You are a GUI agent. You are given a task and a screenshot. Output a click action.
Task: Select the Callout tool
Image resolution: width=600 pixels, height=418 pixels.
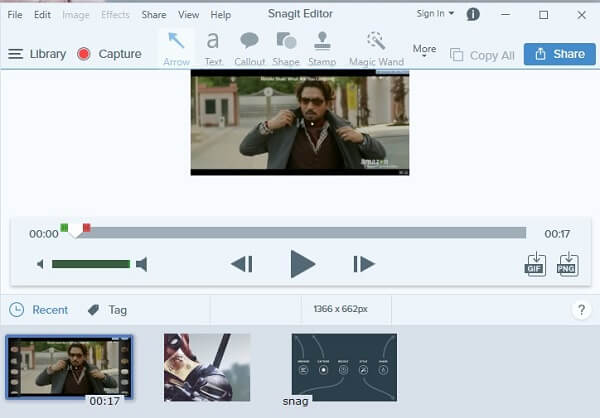click(x=249, y=49)
